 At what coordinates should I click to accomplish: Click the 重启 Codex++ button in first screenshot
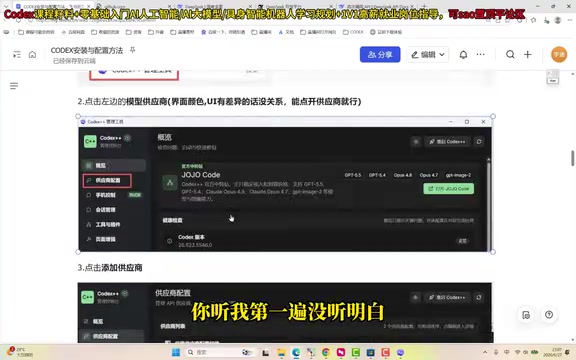click(447, 141)
